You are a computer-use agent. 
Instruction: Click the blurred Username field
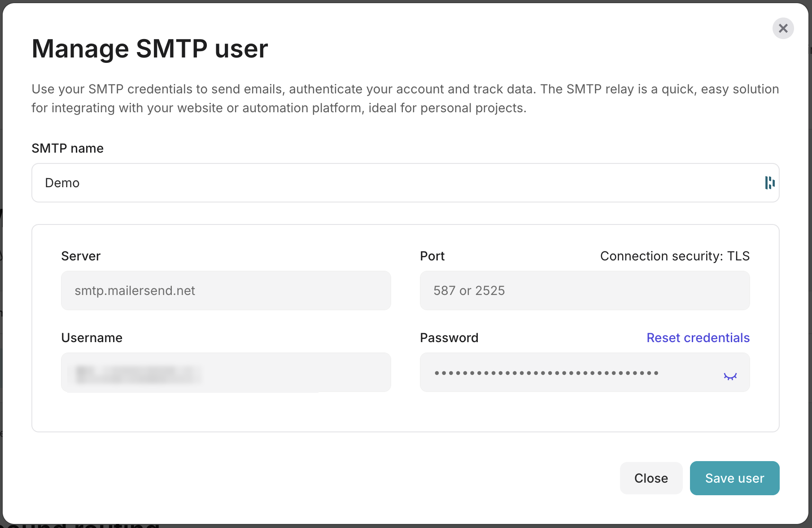coord(226,372)
